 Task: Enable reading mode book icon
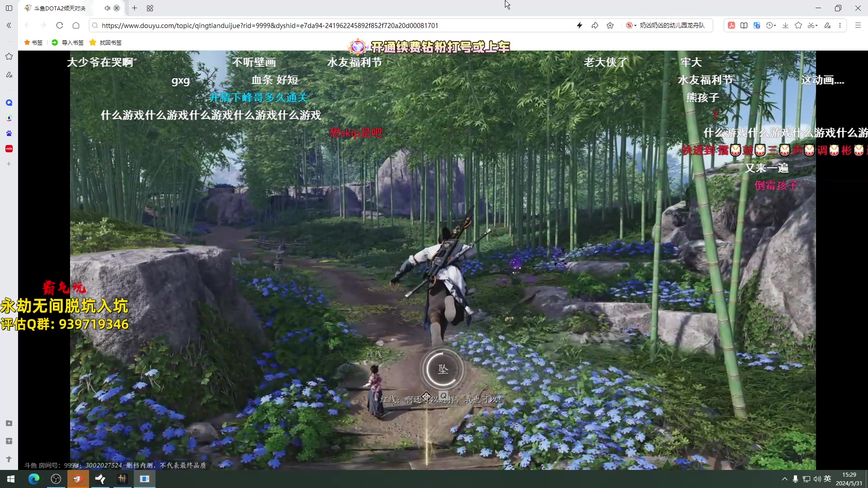[x=744, y=25]
